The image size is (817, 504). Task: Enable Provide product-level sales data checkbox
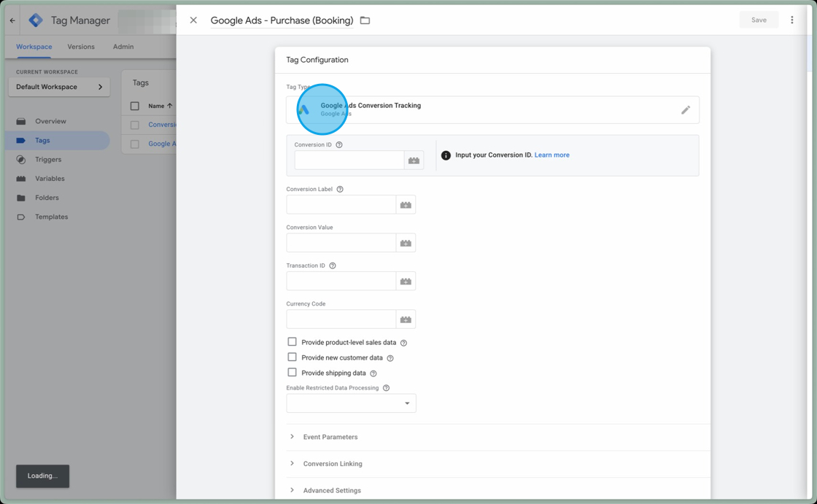tap(292, 342)
